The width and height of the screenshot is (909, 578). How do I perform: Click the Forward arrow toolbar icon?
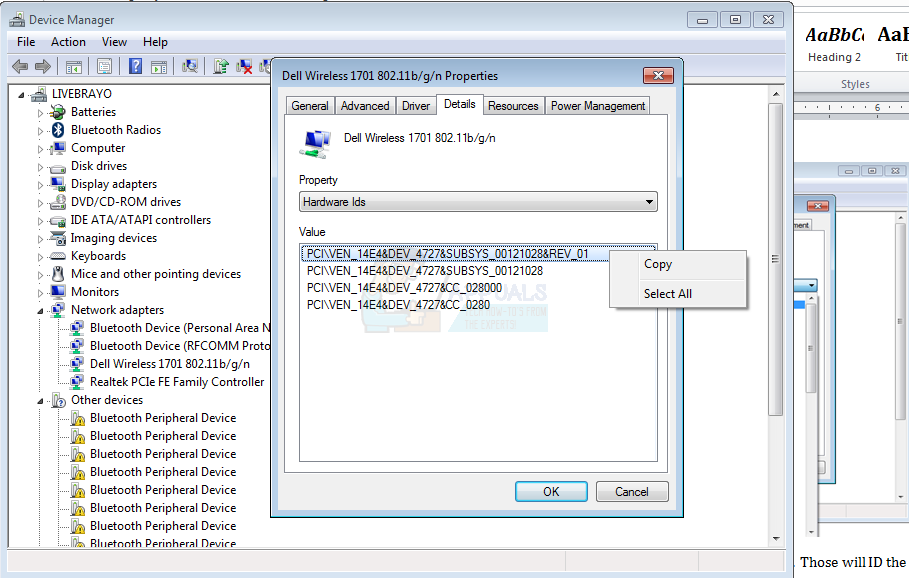point(43,66)
